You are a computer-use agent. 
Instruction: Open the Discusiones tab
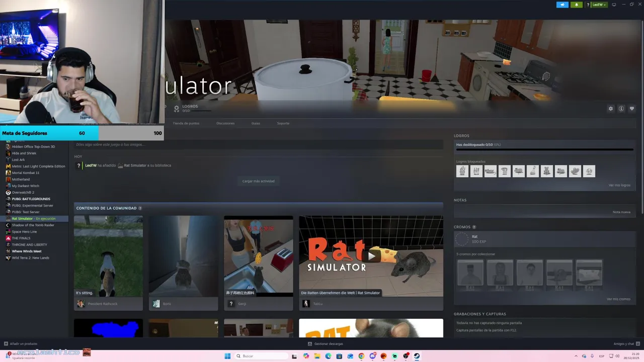tap(225, 123)
